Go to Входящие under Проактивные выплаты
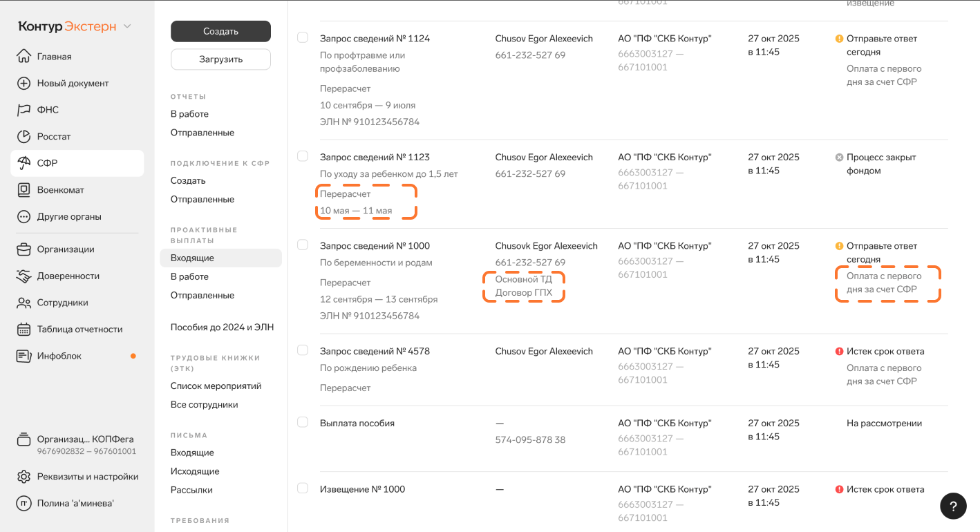980x532 pixels. [192, 258]
